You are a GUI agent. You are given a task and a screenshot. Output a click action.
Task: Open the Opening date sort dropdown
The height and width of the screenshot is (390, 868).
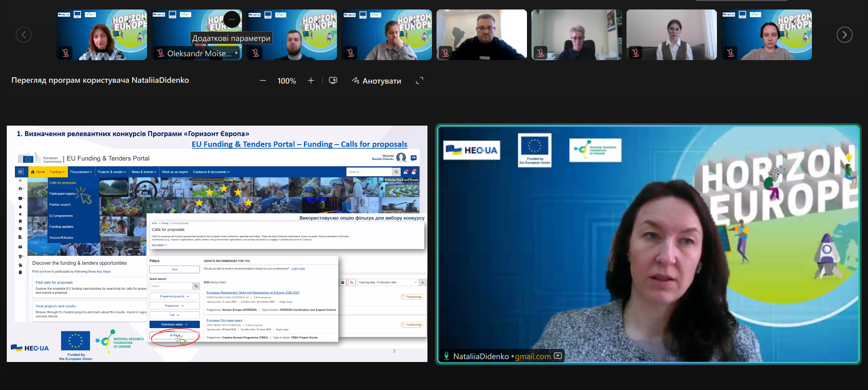(x=388, y=282)
